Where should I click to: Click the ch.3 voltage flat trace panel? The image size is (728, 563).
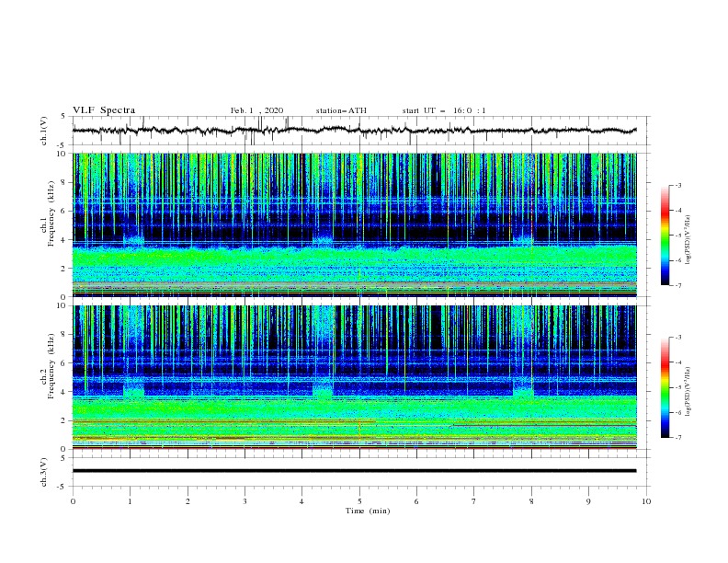click(361, 472)
